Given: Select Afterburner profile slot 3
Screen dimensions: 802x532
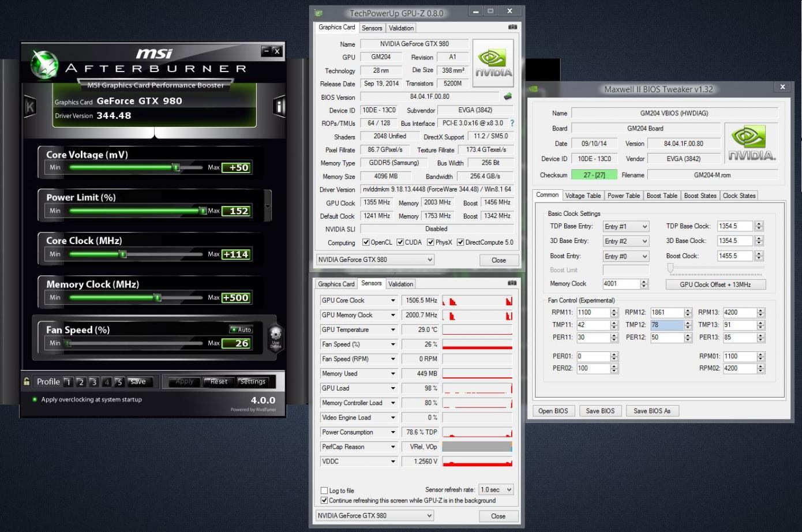Looking at the screenshot, I should pos(94,382).
